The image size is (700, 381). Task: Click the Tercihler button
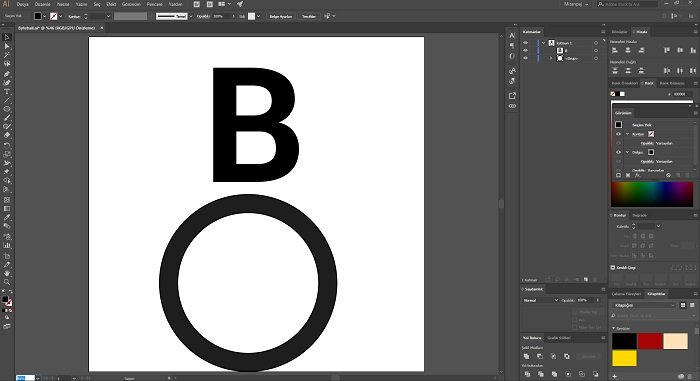click(x=309, y=16)
